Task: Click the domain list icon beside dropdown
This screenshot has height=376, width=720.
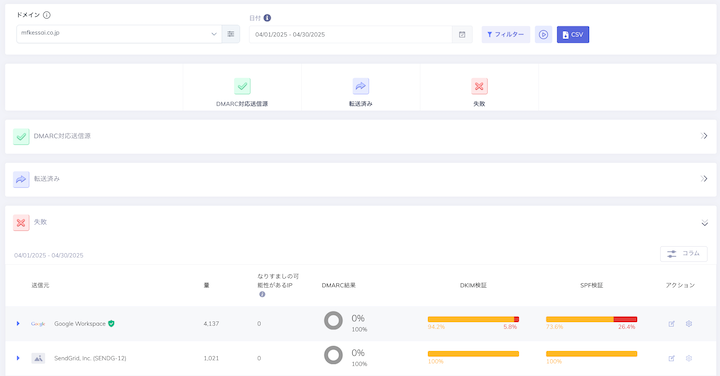Action: pos(231,34)
